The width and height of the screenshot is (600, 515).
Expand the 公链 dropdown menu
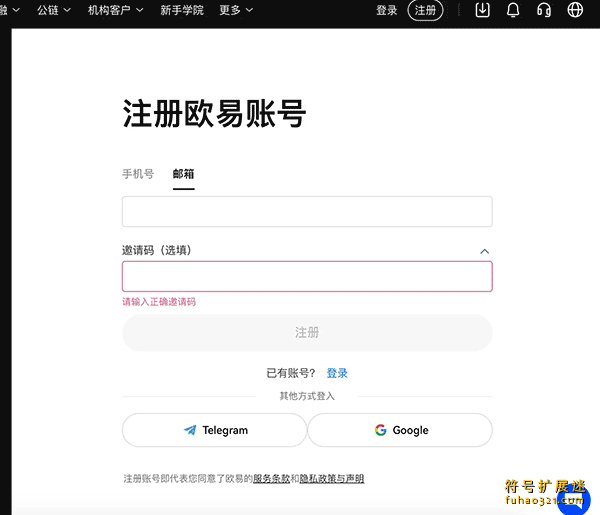(x=54, y=10)
